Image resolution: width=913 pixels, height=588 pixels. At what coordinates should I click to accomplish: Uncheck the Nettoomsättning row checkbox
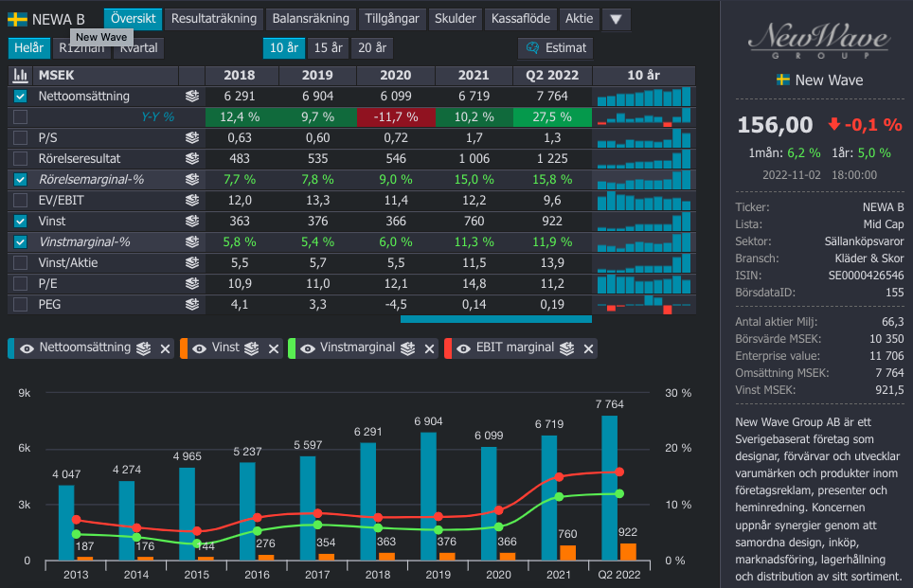[21, 97]
